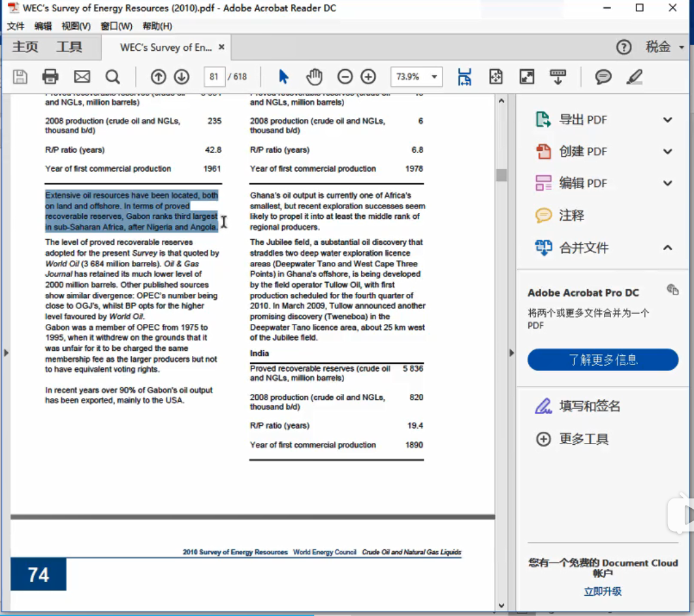The width and height of the screenshot is (694, 616).
Task: Open More Tools 更多工具
Action: point(573,439)
